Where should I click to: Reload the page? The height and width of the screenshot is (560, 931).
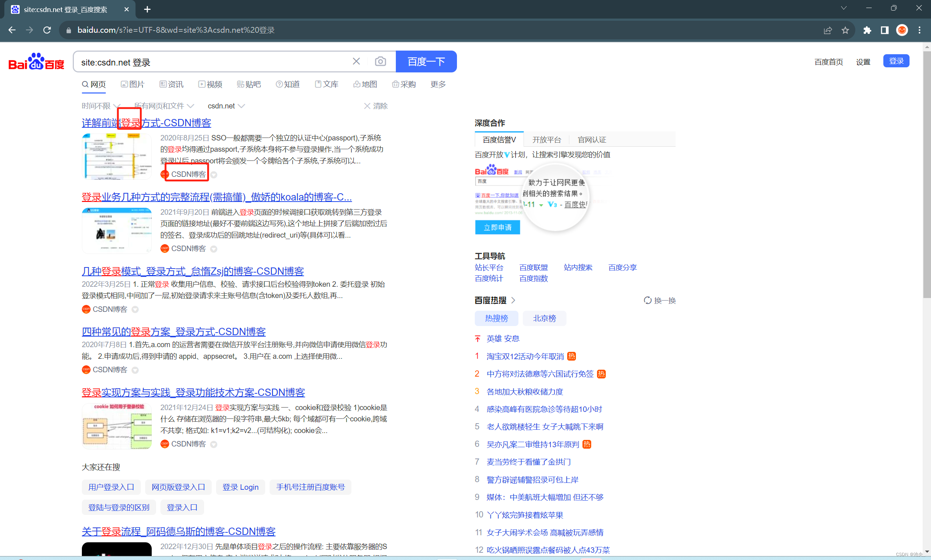tap(47, 30)
